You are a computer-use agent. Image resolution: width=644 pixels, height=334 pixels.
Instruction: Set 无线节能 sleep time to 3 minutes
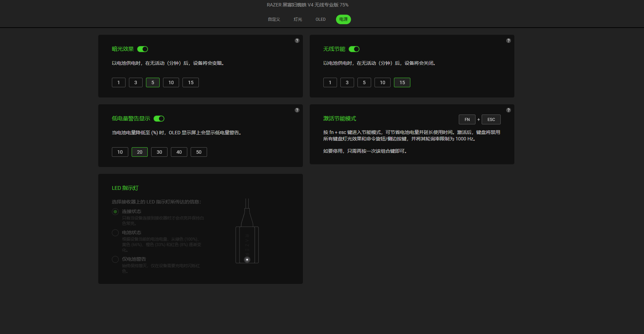tap(347, 82)
